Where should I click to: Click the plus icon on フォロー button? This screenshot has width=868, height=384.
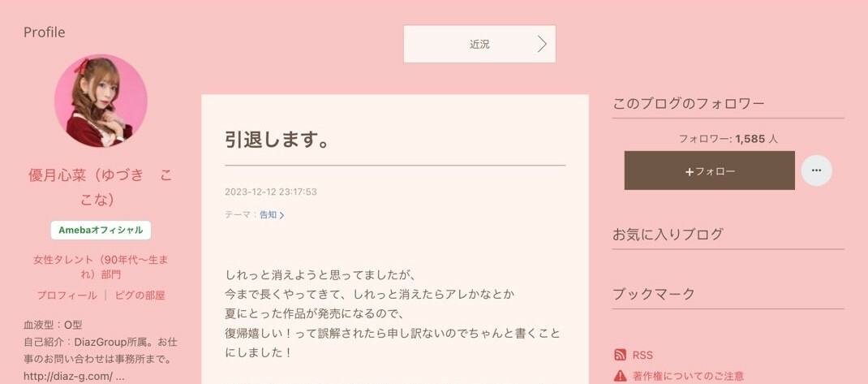689,172
